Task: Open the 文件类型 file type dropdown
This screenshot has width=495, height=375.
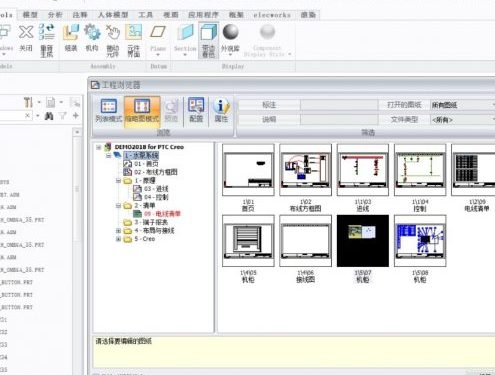Action: pos(463,120)
